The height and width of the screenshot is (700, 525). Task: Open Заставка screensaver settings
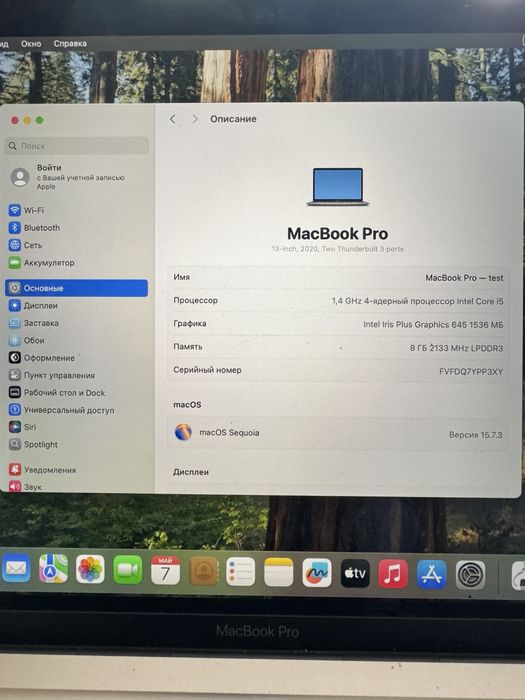(x=34, y=323)
